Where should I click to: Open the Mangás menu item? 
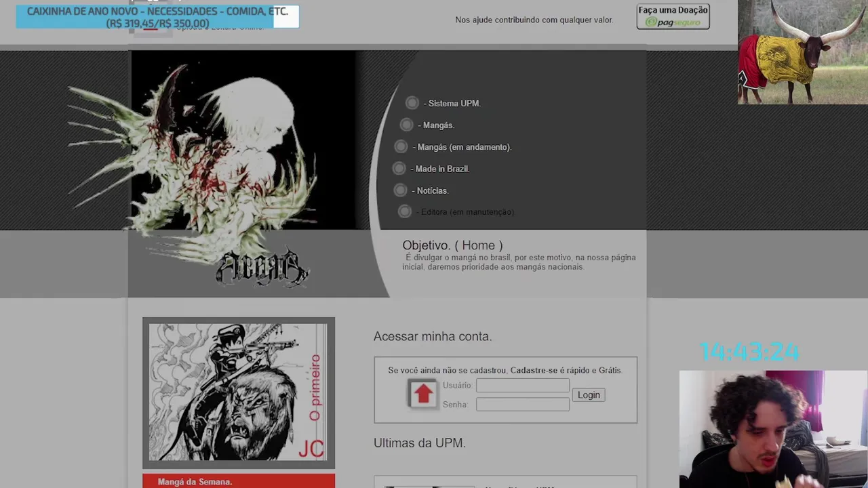(436, 125)
